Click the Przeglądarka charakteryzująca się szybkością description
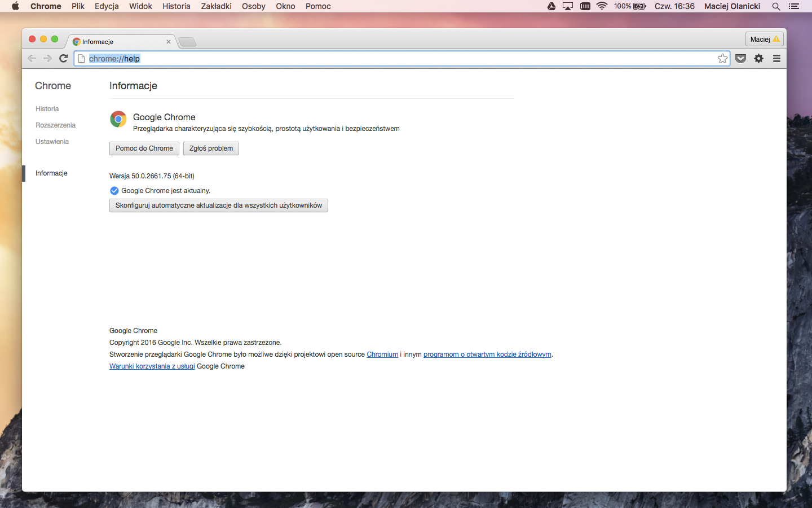Screen dimensions: 812x508 click(266, 129)
